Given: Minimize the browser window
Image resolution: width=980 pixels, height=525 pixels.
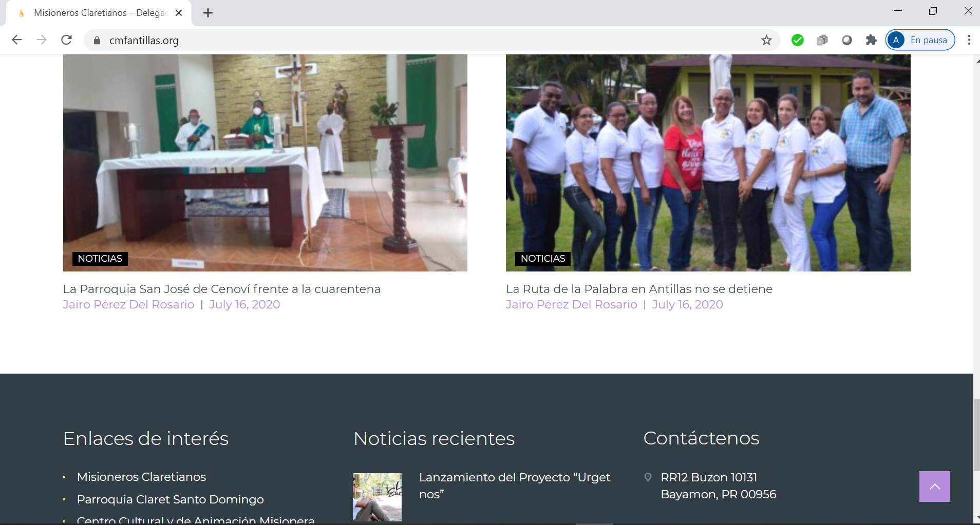Looking at the screenshot, I should pos(898,11).
